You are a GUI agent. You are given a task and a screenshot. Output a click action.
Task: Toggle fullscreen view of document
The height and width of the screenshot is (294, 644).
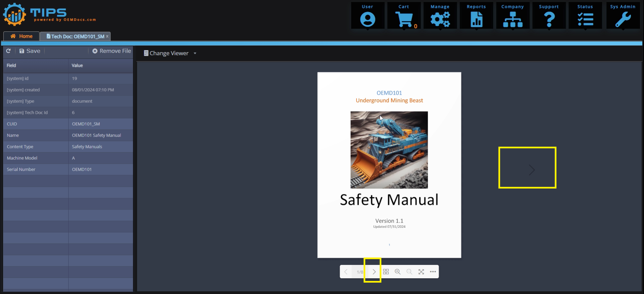pos(421,272)
